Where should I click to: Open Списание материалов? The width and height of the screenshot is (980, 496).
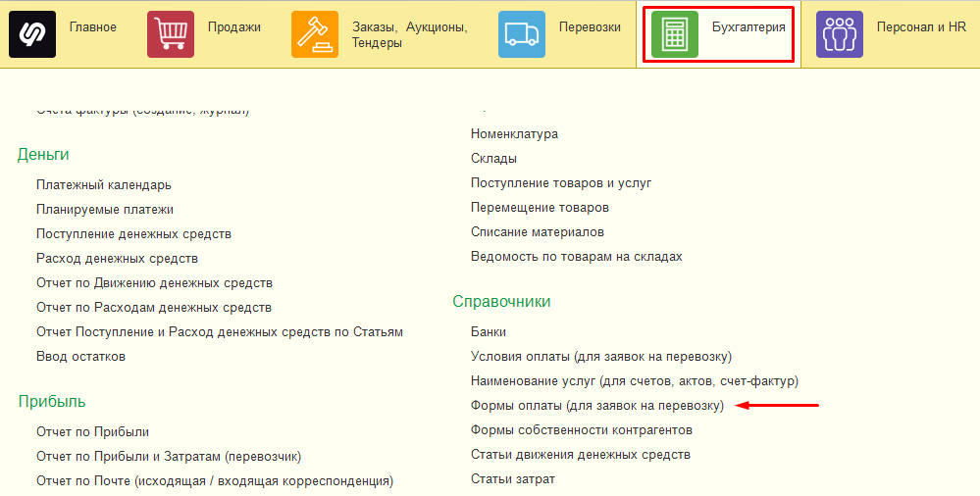click(x=538, y=231)
